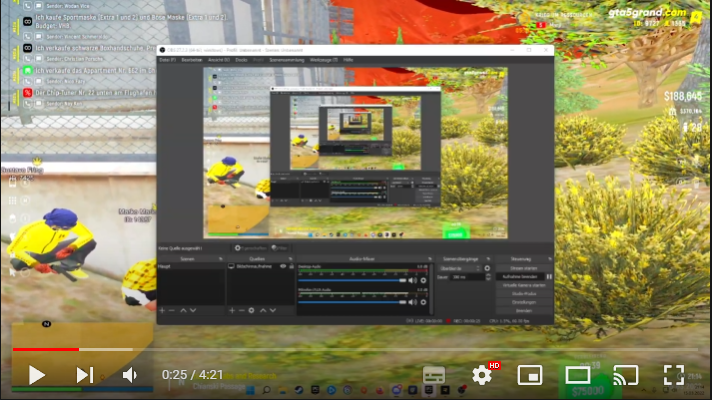The image size is (712, 400).
Task: Mute Mikrofon/AUX Audio speaker icon
Action: 412,302
